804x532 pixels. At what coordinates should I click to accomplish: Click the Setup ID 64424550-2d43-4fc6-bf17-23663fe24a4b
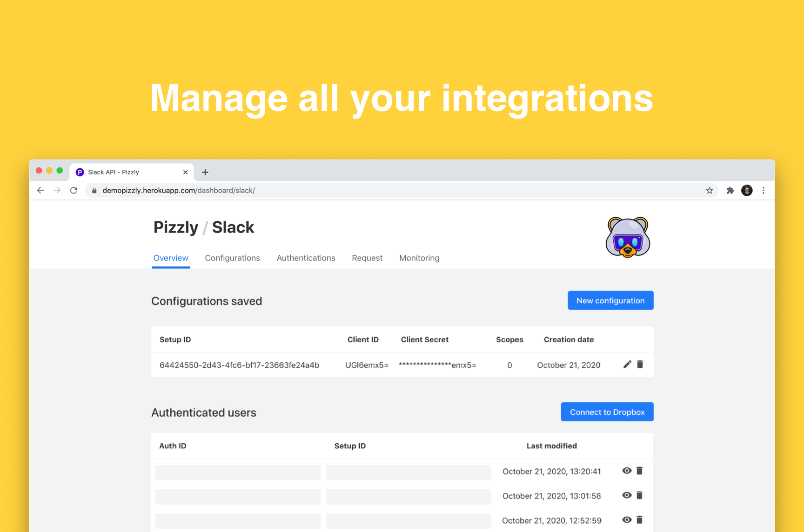coord(239,365)
